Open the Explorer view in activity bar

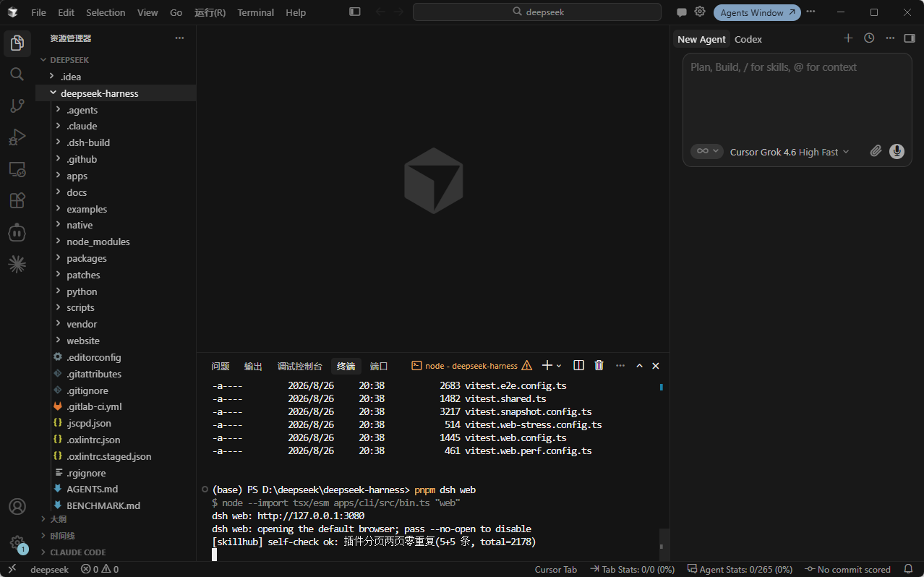(x=17, y=43)
